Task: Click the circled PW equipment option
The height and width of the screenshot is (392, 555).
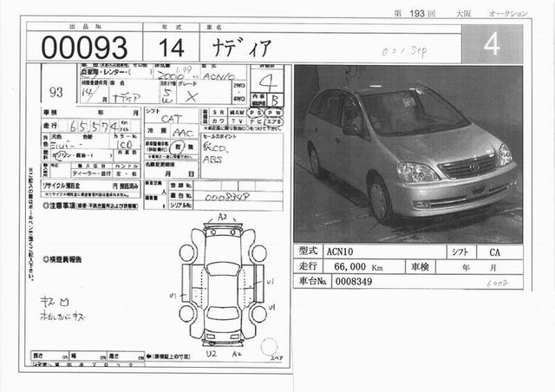Action: click(274, 113)
